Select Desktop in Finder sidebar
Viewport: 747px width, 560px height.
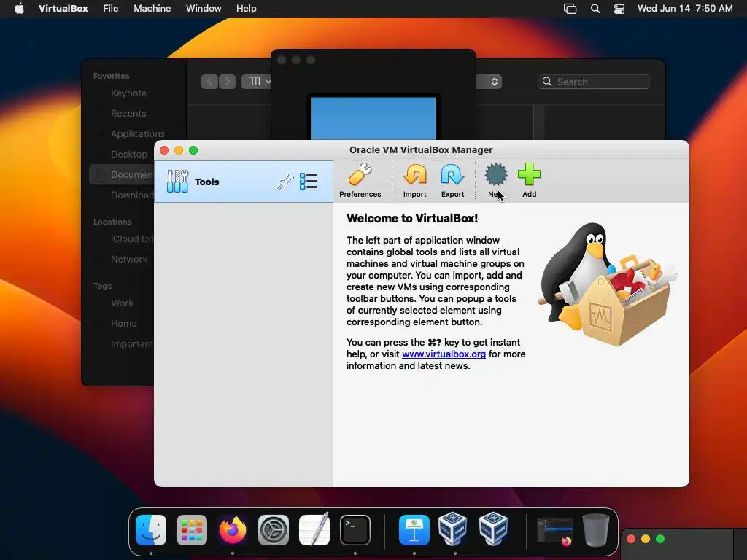pyautogui.click(x=128, y=155)
